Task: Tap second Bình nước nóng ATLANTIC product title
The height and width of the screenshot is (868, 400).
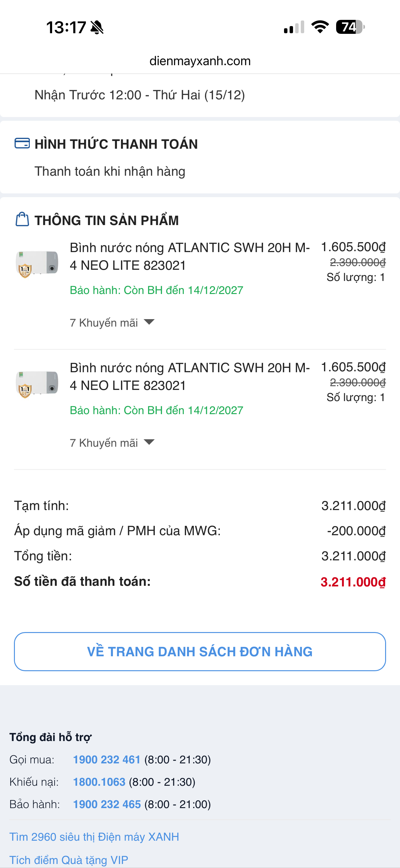Action: point(189,376)
